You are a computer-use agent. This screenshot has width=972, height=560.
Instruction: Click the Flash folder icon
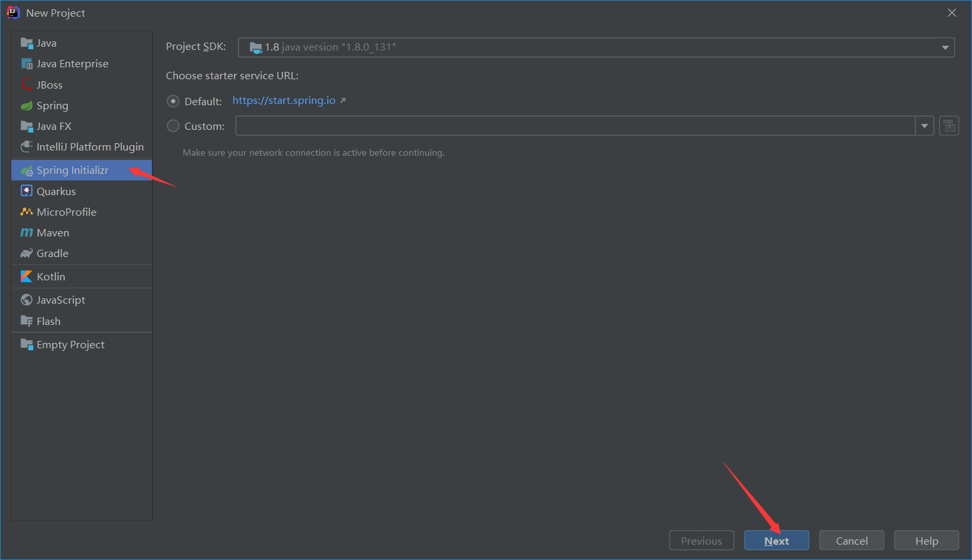27,321
